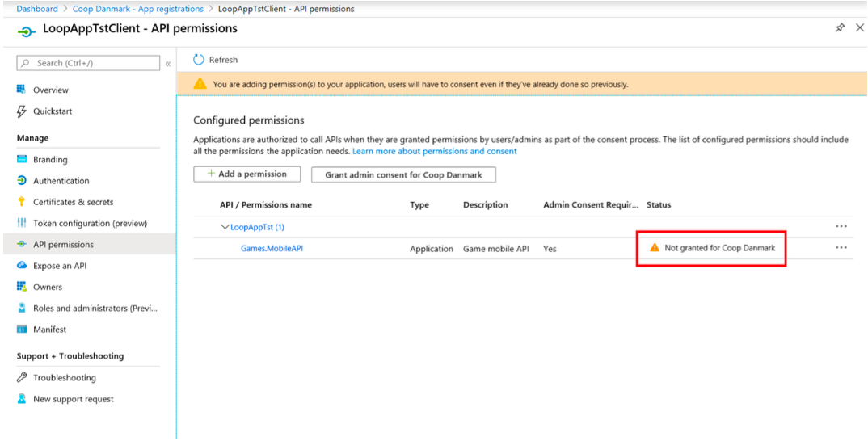Open Learn more about permissions and consent link
868x445 pixels.
pyautogui.click(x=435, y=151)
